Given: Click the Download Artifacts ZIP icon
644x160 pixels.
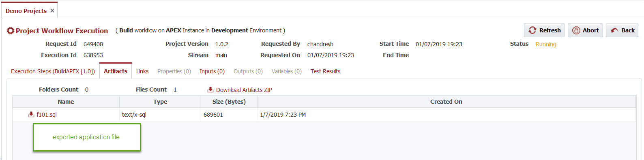Looking at the screenshot, I should click(210, 90).
